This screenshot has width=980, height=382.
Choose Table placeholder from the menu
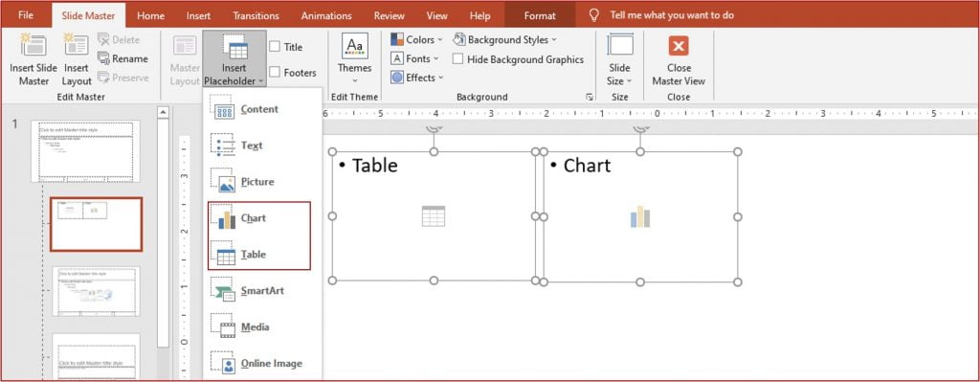pos(258,255)
